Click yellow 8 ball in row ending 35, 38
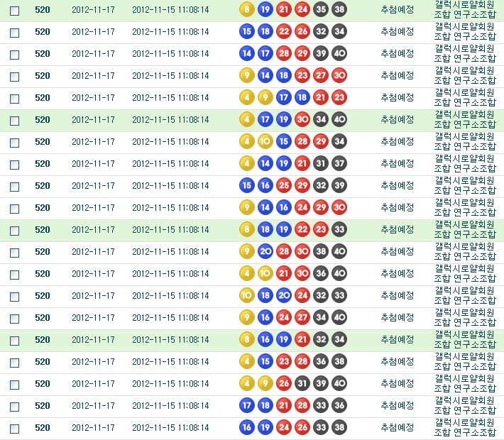Image resolution: width=504 pixels, height=440 pixels. [x=247, y=9]
